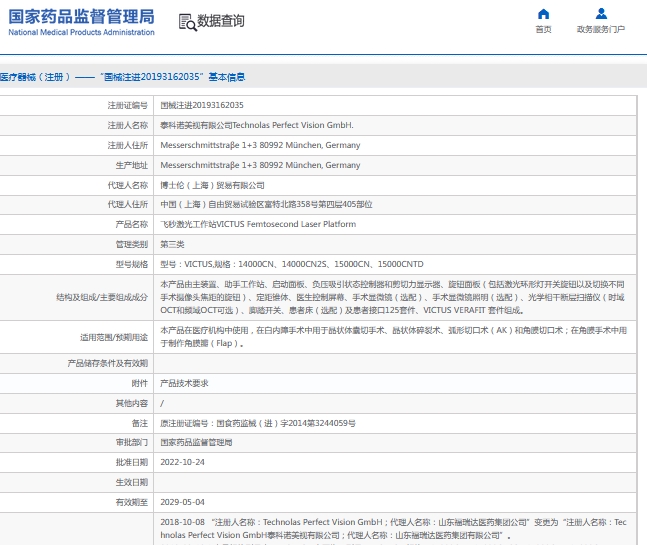Open 政务服务门户 link text
This screenshot has width=647, height=545.
click(601, 29)
